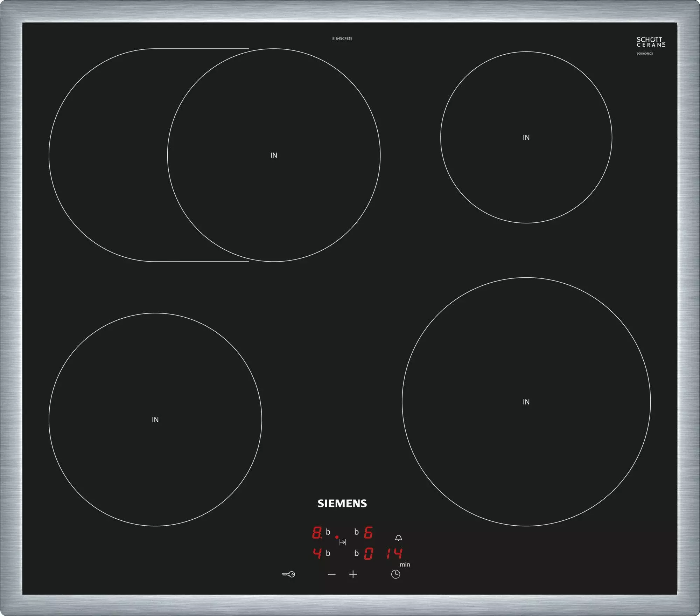The image size is (700, 616).
Task: Tap the bell kitchen timer icon
Action: [x=398, y=538]
